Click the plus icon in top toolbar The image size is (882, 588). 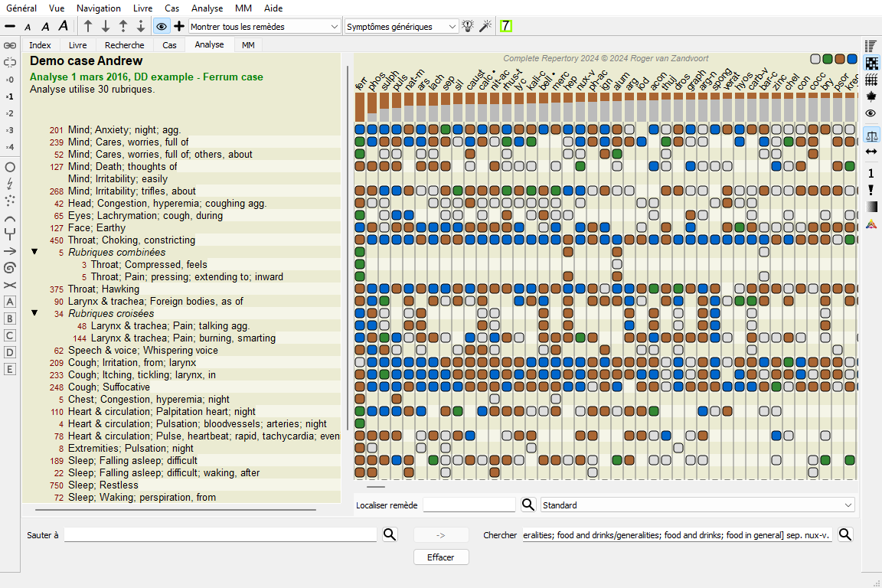(179, 26)
